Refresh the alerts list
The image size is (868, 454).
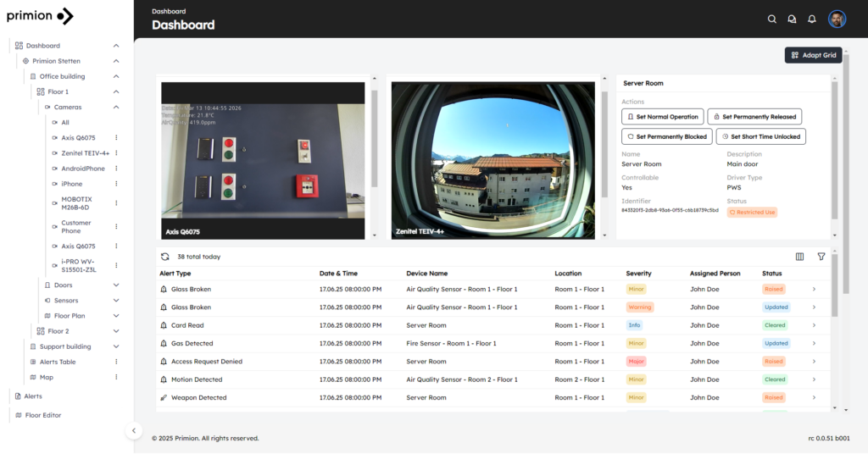(x=165, y=257)
